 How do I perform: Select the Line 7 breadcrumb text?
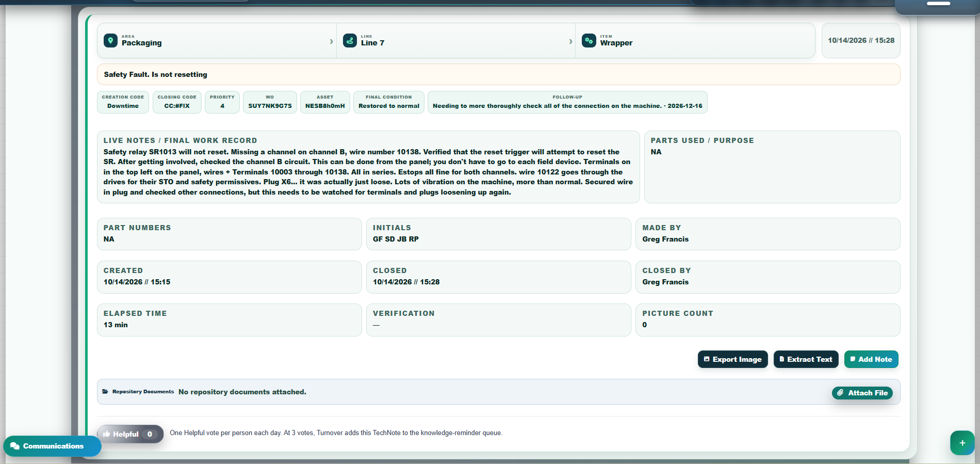coord(372,43)
